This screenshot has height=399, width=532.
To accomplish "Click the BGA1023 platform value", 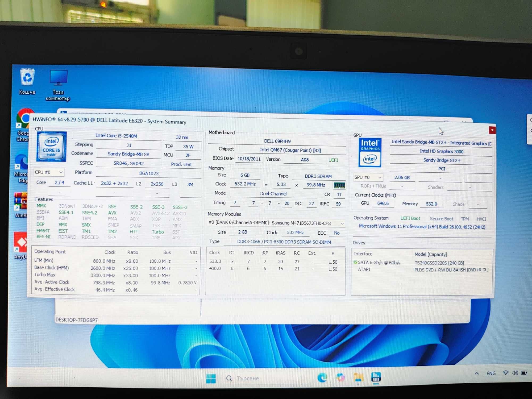I will point(149,173).
